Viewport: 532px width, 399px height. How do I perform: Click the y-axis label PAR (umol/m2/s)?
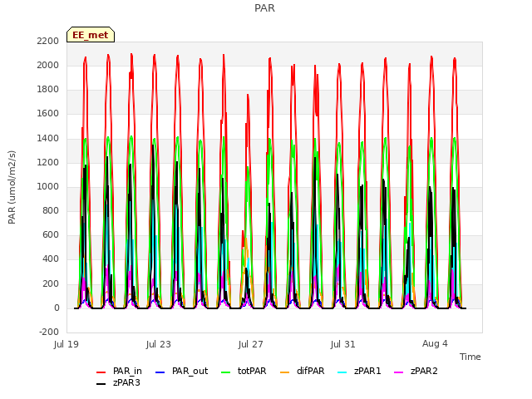[x=12, y=187]
